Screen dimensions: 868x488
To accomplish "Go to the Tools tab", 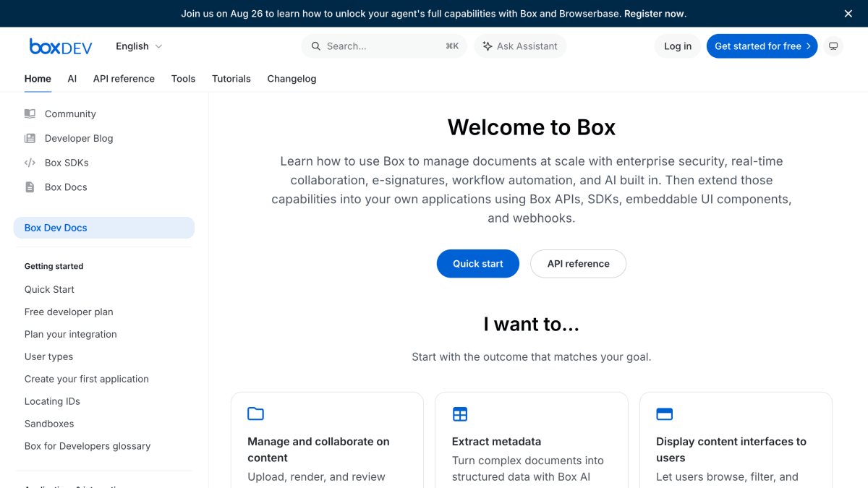I will (x=183, y=79).
